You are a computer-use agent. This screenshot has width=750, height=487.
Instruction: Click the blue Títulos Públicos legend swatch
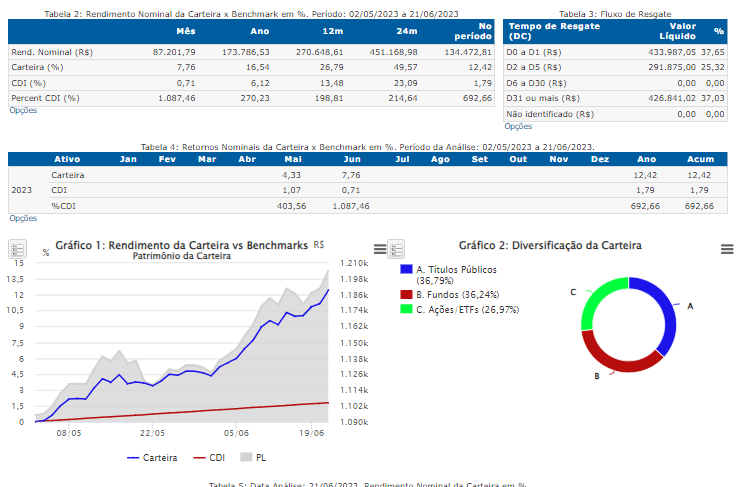(x=406, y=270)
